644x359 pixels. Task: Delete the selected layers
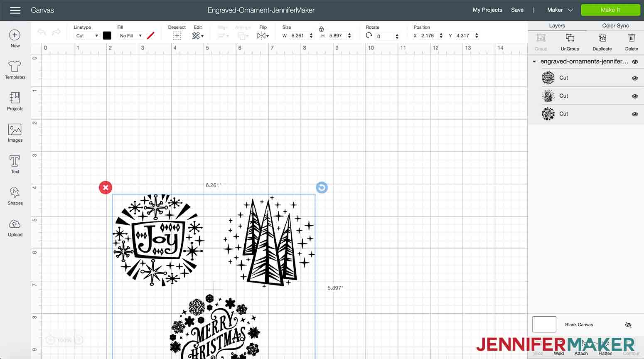click(632, 42)
